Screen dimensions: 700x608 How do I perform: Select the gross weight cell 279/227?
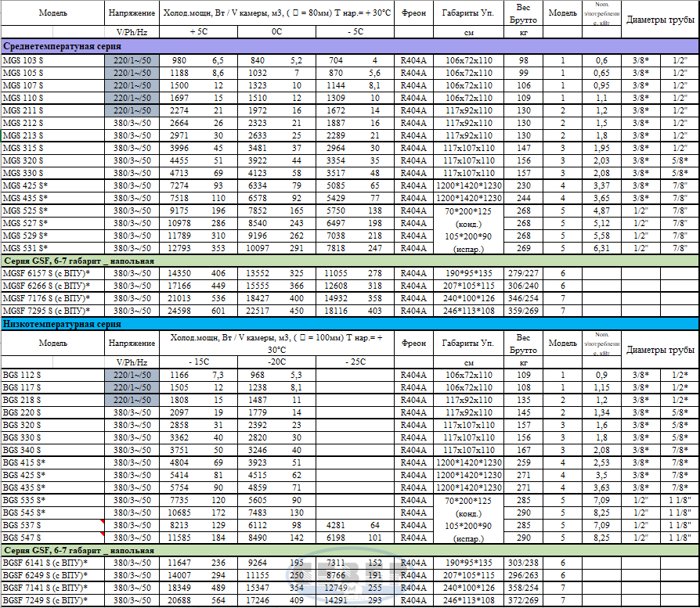523,273
